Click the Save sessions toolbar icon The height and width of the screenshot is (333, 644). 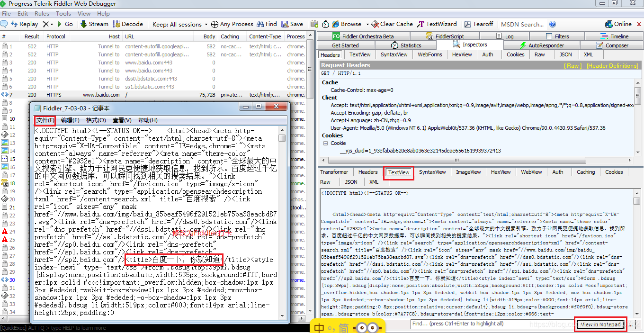pos(292,24)
